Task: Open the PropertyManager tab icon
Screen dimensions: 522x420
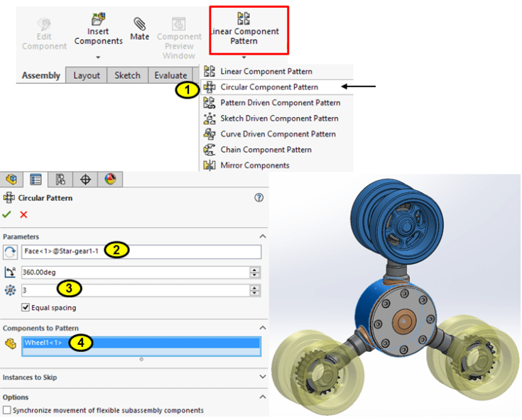Action: coord(36,179)
